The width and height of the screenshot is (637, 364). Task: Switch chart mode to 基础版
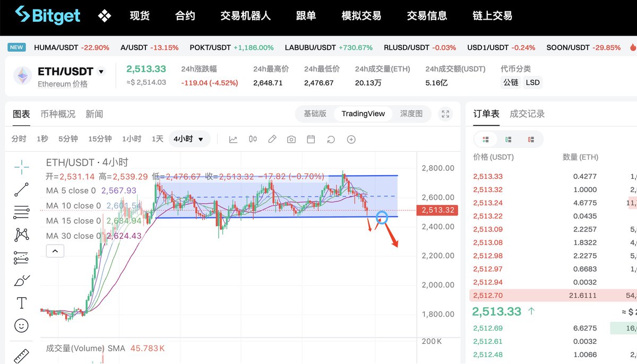[x=315, y=114]
